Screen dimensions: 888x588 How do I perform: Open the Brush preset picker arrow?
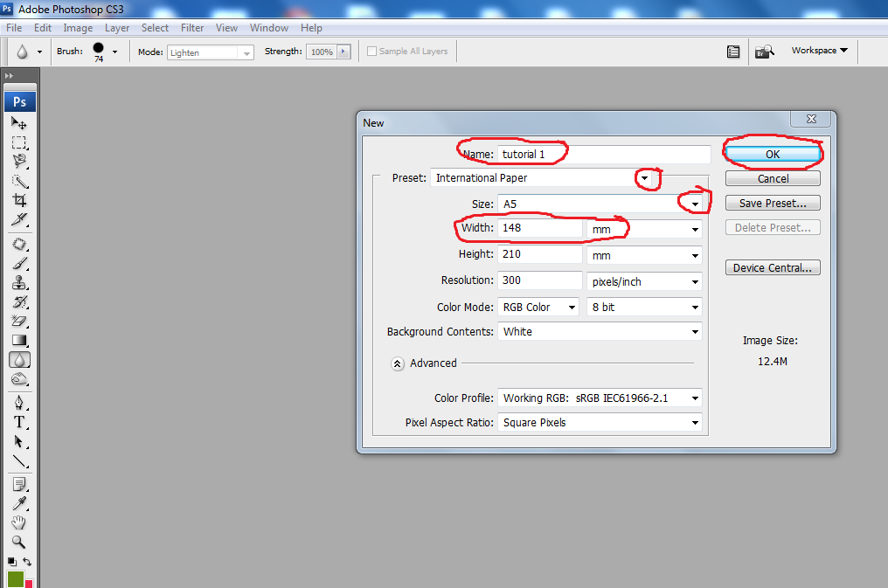[115, 52]
